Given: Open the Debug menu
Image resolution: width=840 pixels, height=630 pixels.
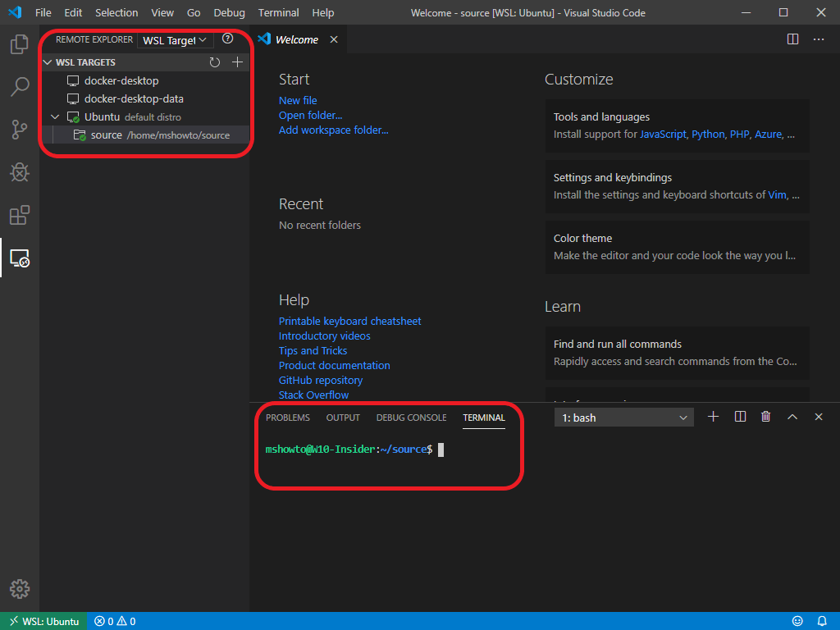Looking at the screenshot, I should point(230,12).
